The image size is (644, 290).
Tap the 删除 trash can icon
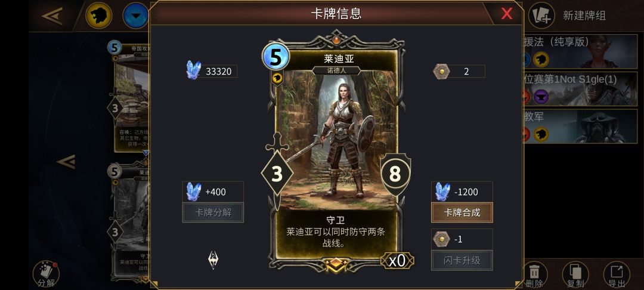(x=534, y=273)
